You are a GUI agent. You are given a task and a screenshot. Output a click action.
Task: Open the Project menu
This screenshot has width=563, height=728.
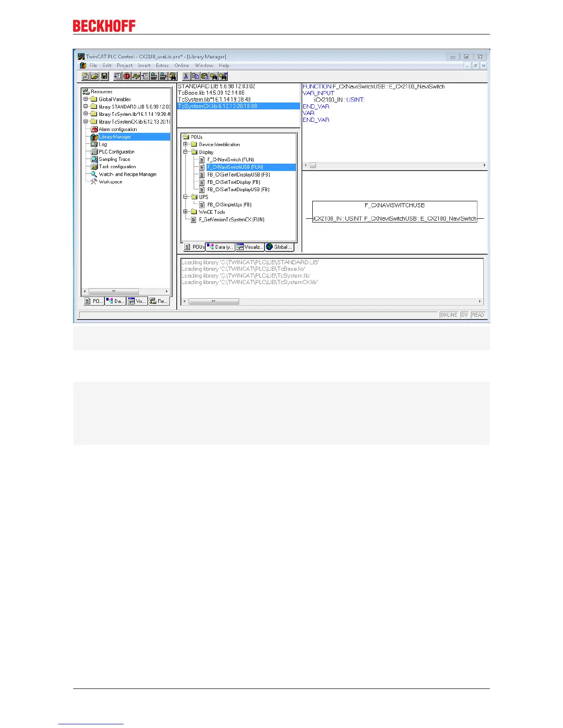[x=125, y=66]
